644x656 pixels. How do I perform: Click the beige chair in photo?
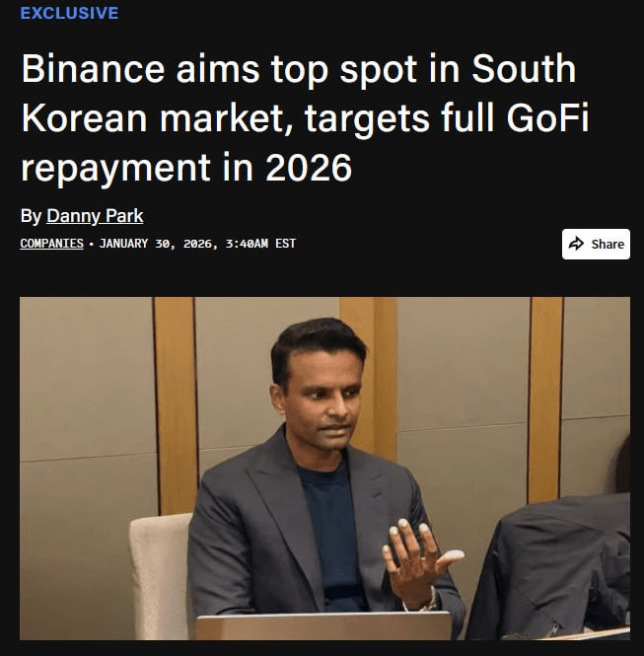coord(161,575)
